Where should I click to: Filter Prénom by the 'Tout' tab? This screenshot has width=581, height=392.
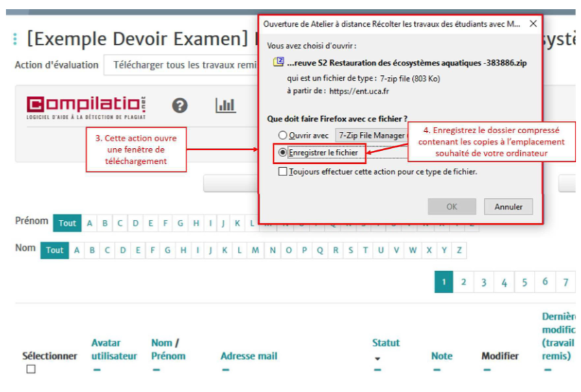click(67, 223)
